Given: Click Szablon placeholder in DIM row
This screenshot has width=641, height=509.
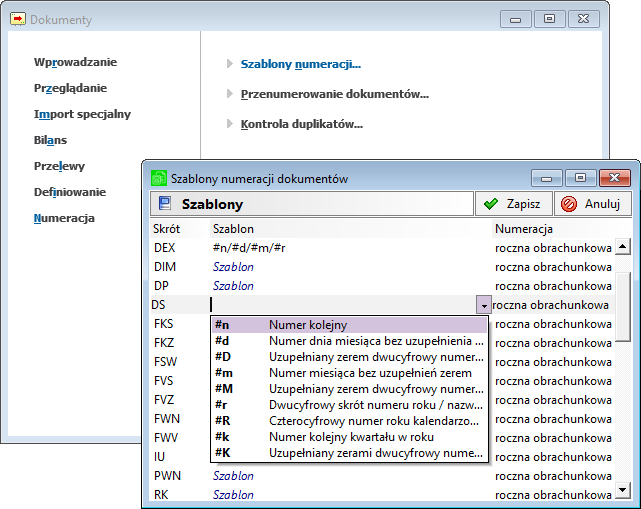Looking at the screenshot, I should click(x=233, y=267).
